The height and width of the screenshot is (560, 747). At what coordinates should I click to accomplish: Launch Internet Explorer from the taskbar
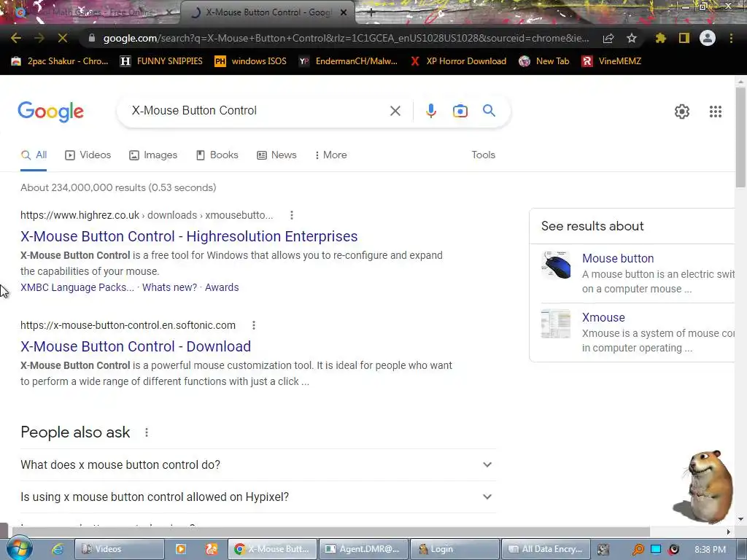58,549
